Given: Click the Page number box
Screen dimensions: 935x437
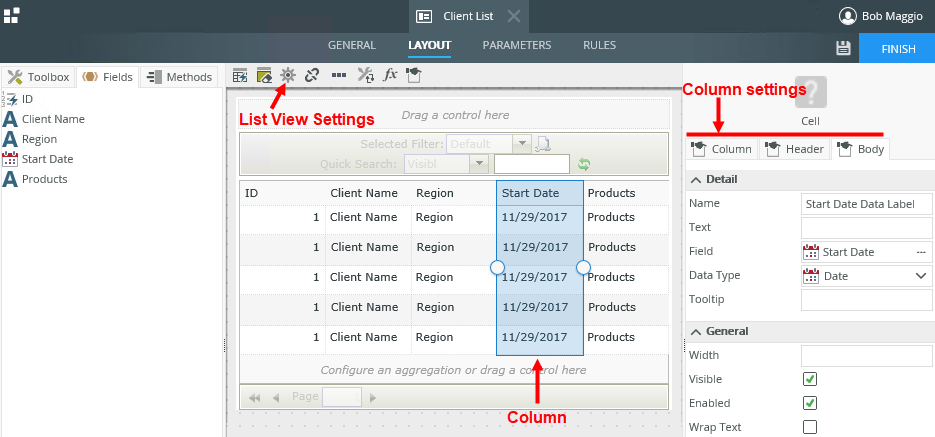Looking at the screenshot, I should 342,397.
